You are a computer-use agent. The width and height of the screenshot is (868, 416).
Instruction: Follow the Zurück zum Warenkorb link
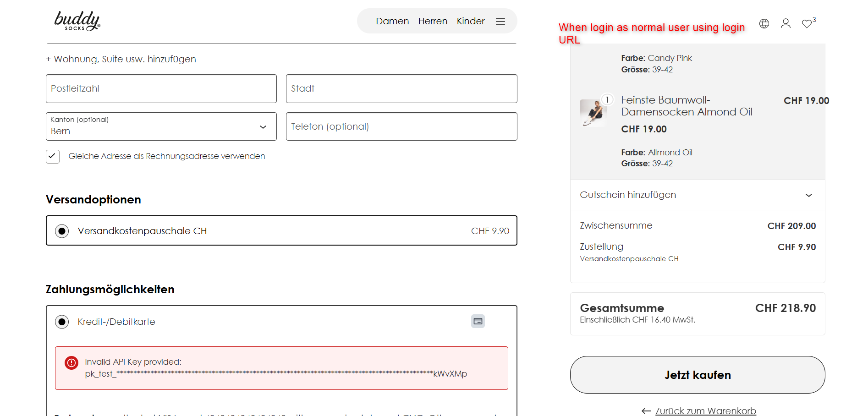coord(705,411)
